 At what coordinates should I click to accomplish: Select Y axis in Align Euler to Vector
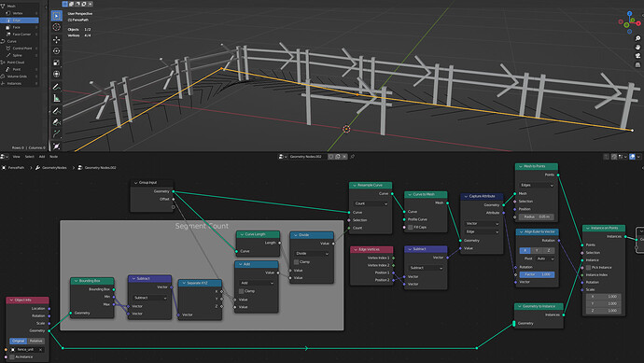(537, 250)
